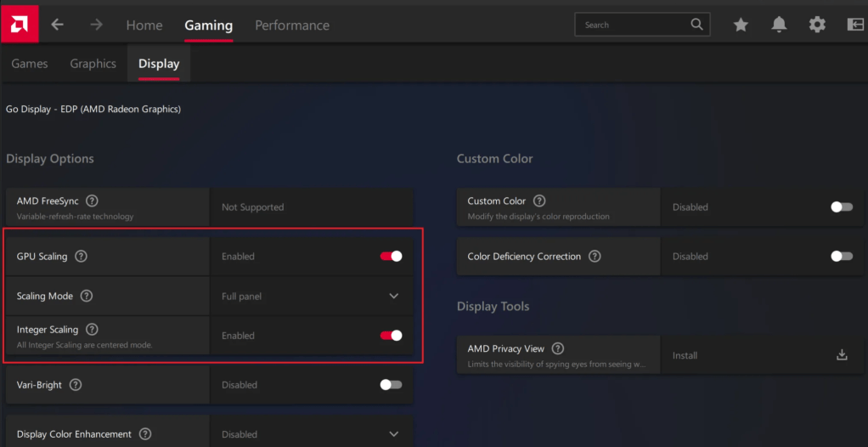This screenshot has height=447, width=868.
Task: Enable the Custom Color switch
Action: (x=841, y=207)
